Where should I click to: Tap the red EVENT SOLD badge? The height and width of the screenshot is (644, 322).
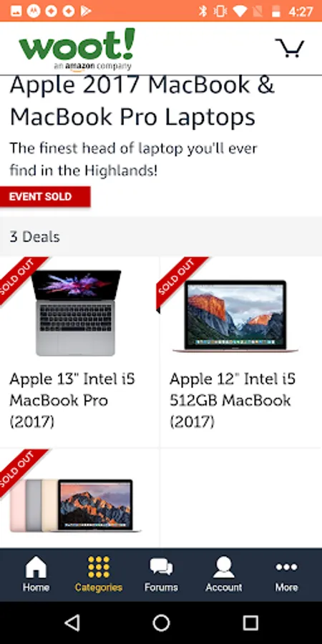click(45, 197)
